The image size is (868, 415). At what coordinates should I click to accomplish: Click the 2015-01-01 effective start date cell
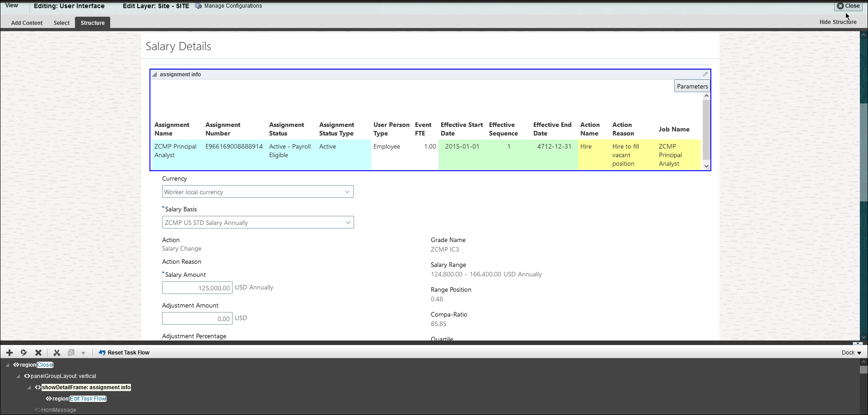[462, 146]
